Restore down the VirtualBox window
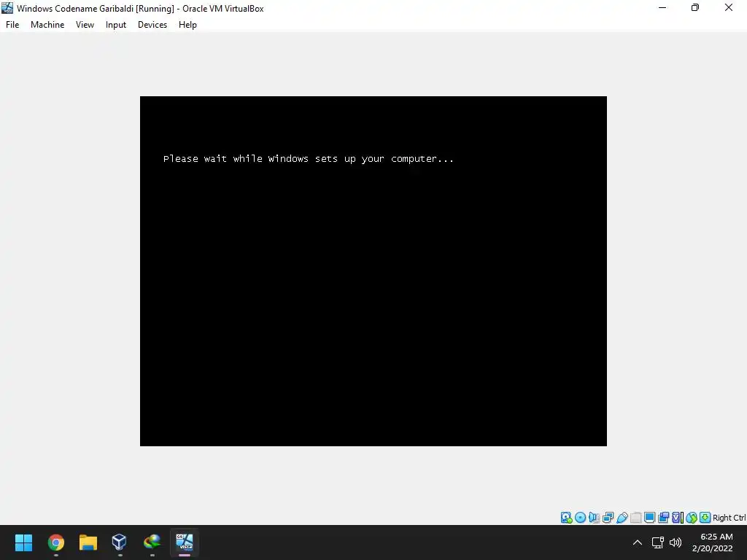Viewport: 747px width, 560px height. (695, 7)
